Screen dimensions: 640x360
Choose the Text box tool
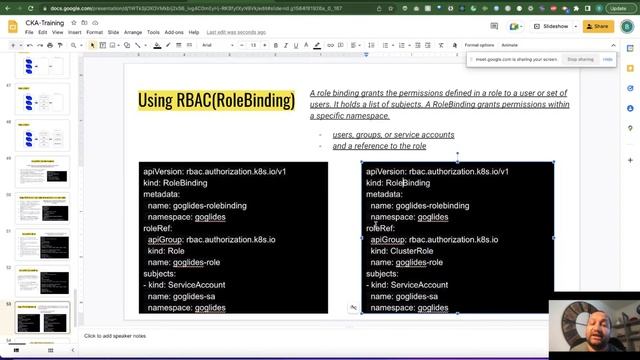tap(102, 45)
